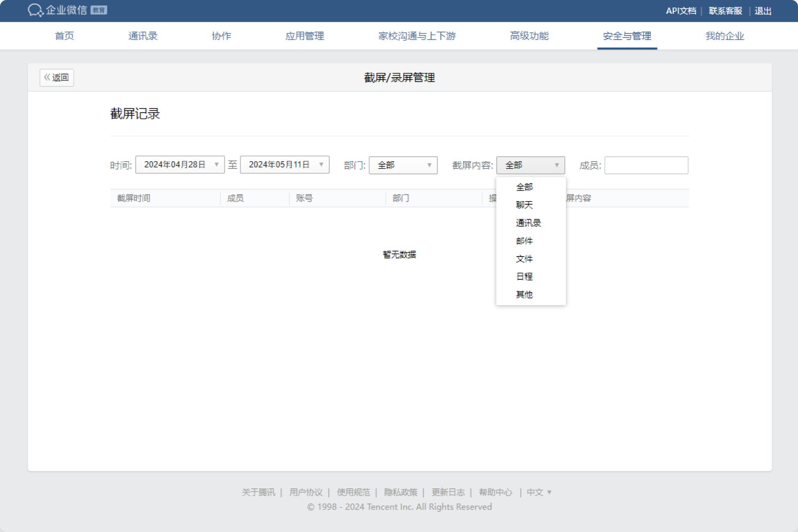Open the end date 2024年05月11日 dropdown
The image size is (798, 532).
coord(285,165)
